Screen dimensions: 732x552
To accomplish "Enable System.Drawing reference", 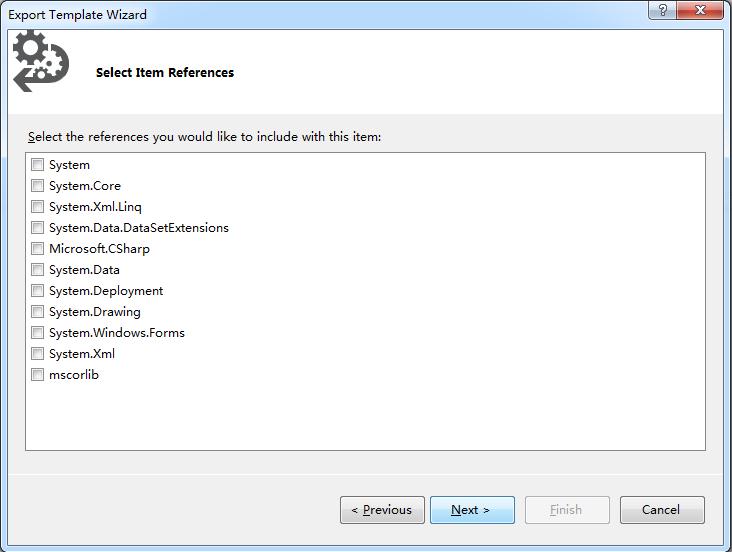I will [37, 311].
